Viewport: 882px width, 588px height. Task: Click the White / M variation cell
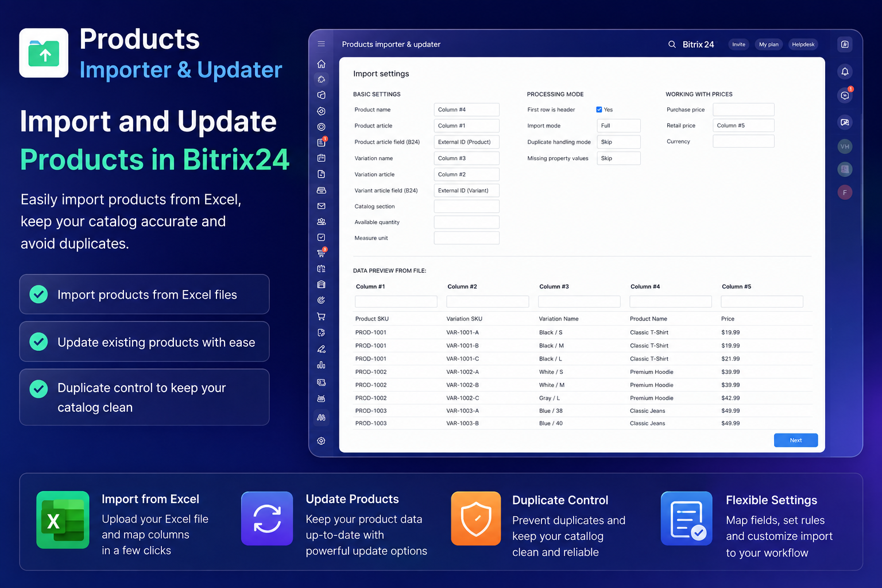point(552,385)
